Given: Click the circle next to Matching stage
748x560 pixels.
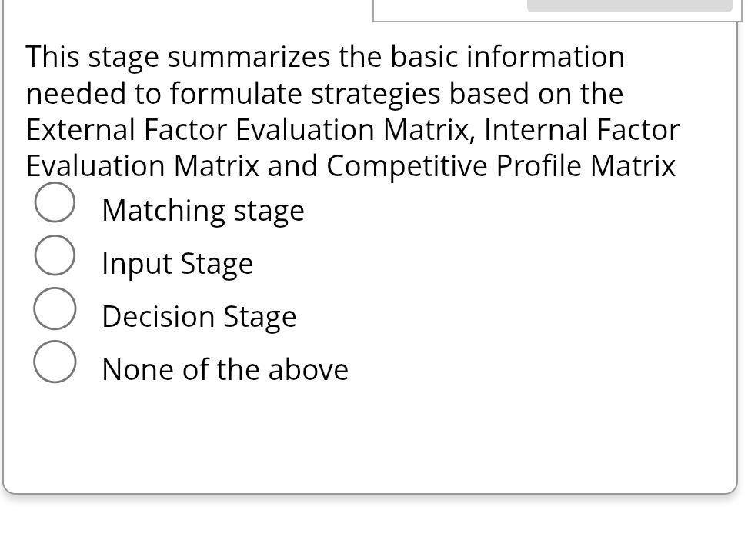Looking at the screenshot, I should pos(55,202).
